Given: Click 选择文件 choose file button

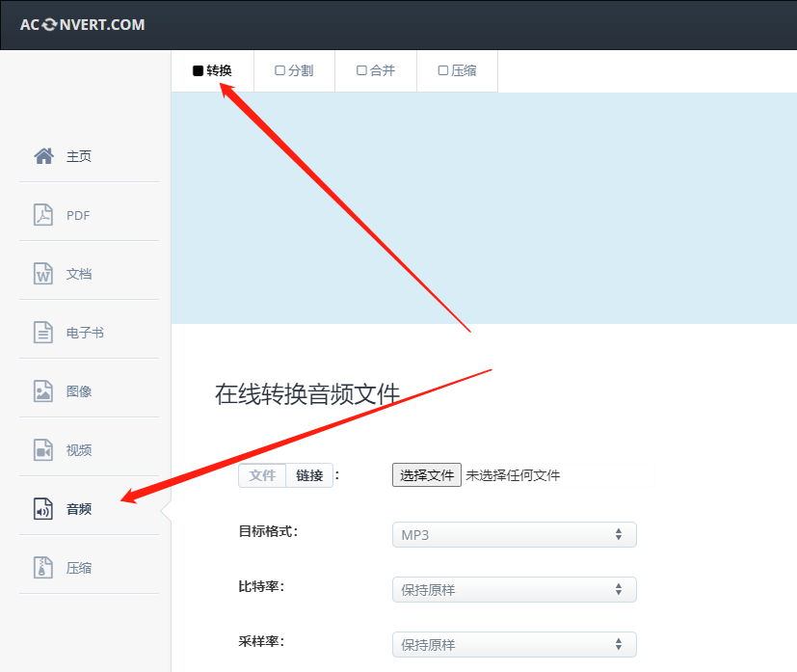Looking at the screenshot, I should 427,474.
